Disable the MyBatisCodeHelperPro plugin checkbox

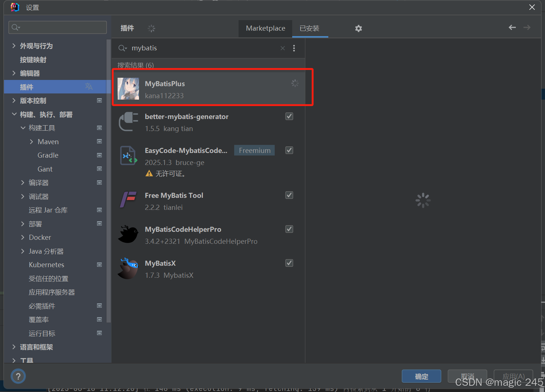click(289, 229)
